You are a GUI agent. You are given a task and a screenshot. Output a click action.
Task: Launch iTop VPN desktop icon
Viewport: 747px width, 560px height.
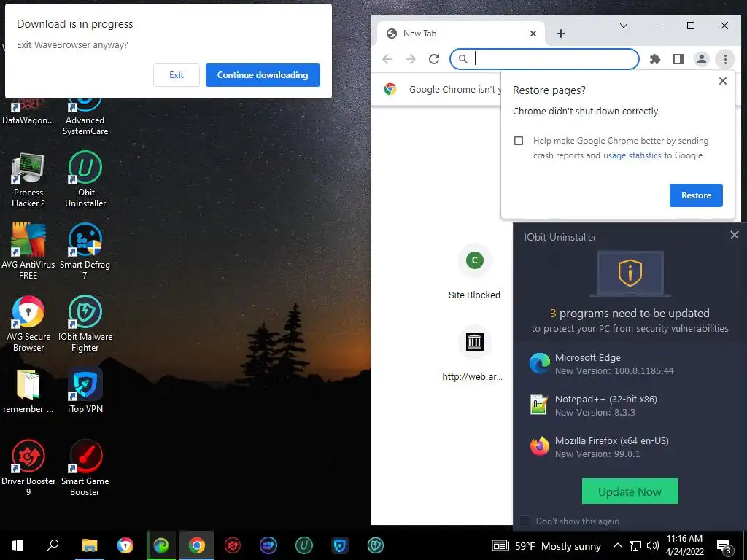click(85, 391)
